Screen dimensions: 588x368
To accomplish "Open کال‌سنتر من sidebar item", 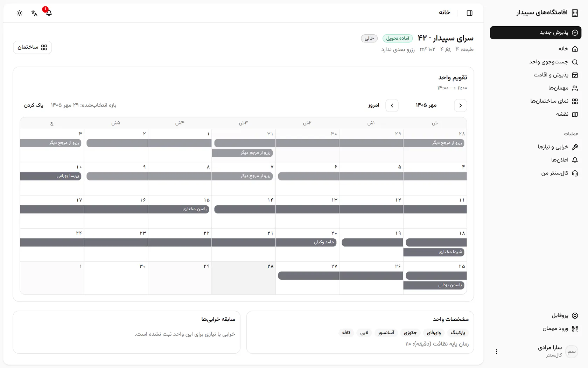I will point(535,173).
